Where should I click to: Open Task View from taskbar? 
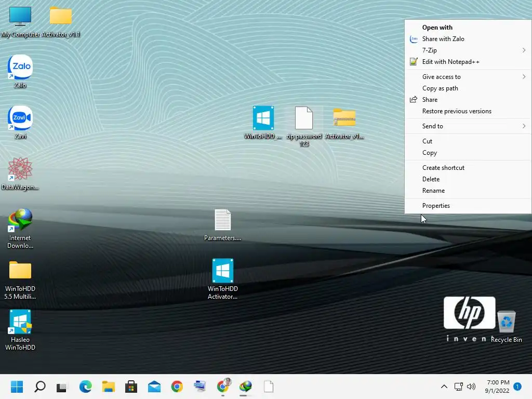coord(62,387)
